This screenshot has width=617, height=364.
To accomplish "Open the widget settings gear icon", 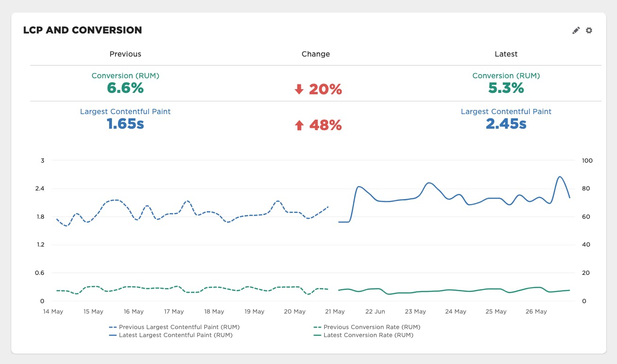I will coord(589,30).
